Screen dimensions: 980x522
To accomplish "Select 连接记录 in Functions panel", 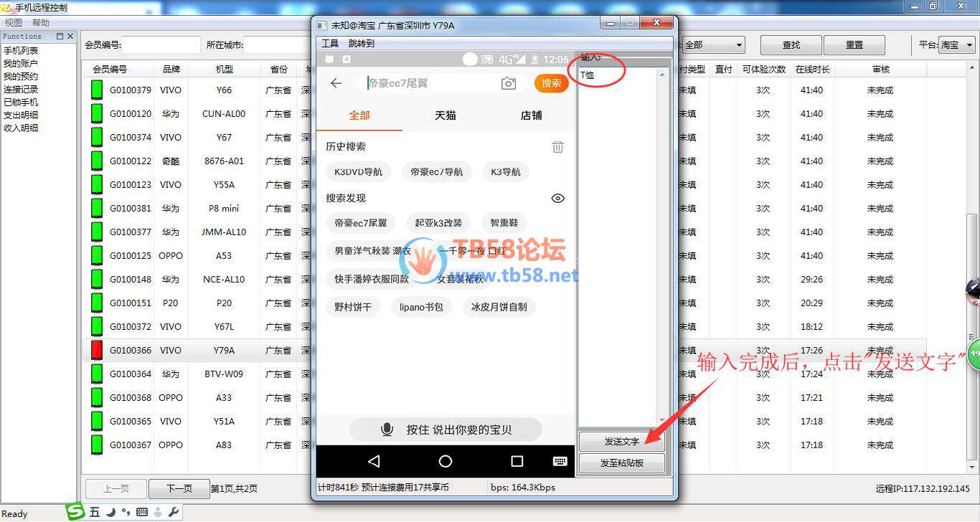I will click(x=21, y=90).
